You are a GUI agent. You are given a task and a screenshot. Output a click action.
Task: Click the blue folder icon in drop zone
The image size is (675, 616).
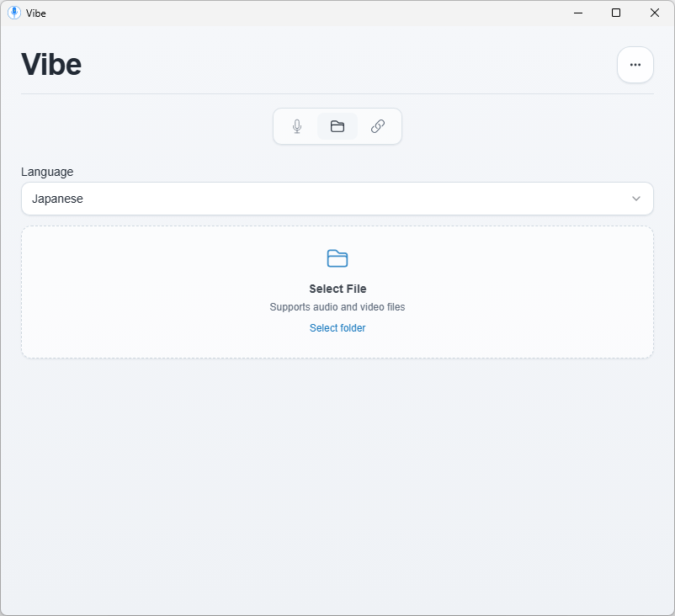click(x=337, y=258)
